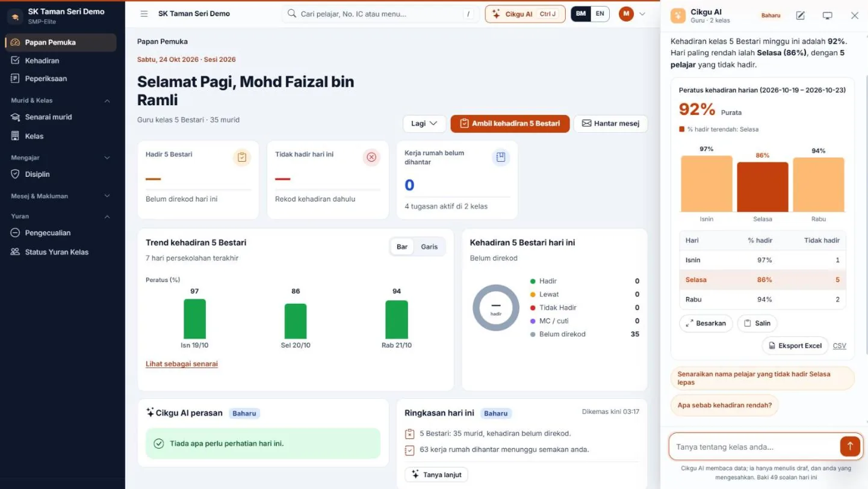The width and height of the screenshot is (868, 489).
Task: Open Peperiksaan in sidebar
Action: 60,79
